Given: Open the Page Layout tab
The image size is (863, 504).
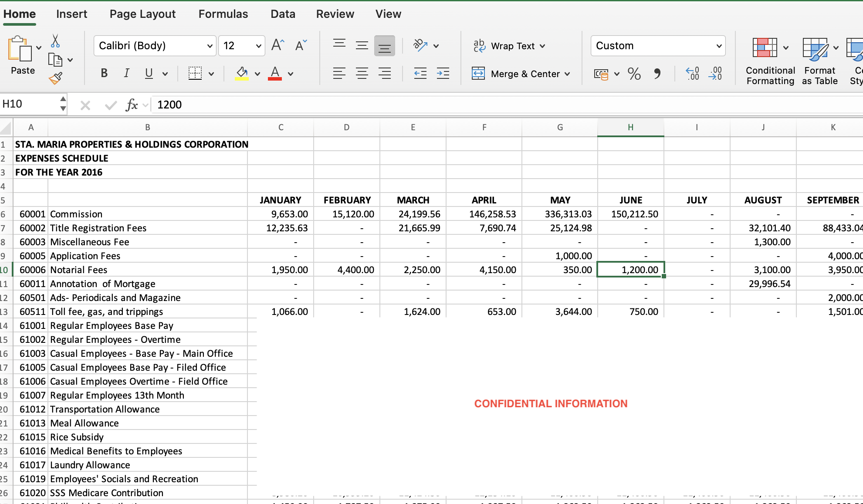Looking at the screenshot, I should click(142, 14).
